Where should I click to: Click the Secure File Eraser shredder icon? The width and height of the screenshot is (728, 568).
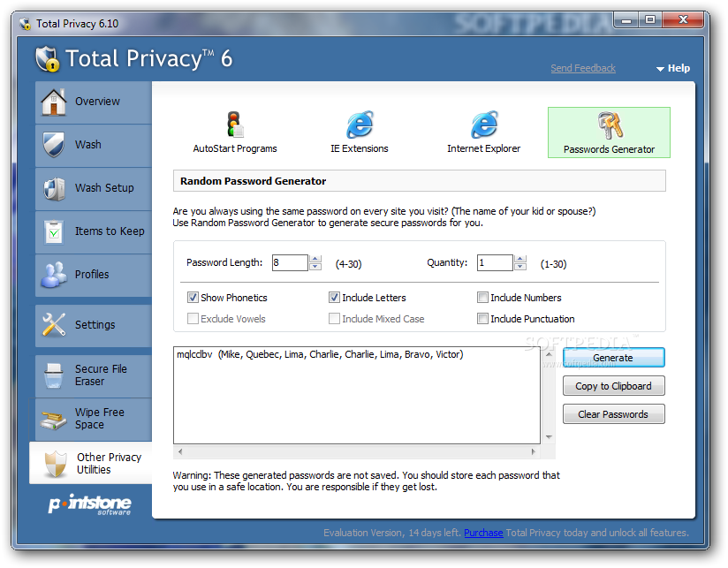pos(54,375)
